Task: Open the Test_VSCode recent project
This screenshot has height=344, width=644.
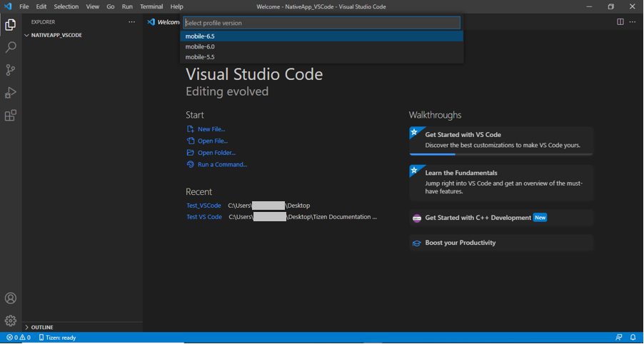Action: 203,206
